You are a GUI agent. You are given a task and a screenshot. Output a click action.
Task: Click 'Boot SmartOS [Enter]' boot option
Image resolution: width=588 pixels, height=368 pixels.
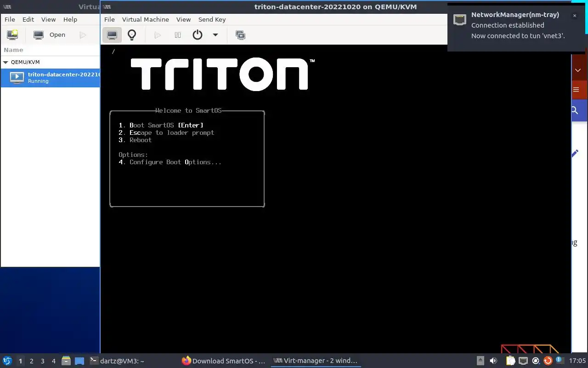(161, 125)
